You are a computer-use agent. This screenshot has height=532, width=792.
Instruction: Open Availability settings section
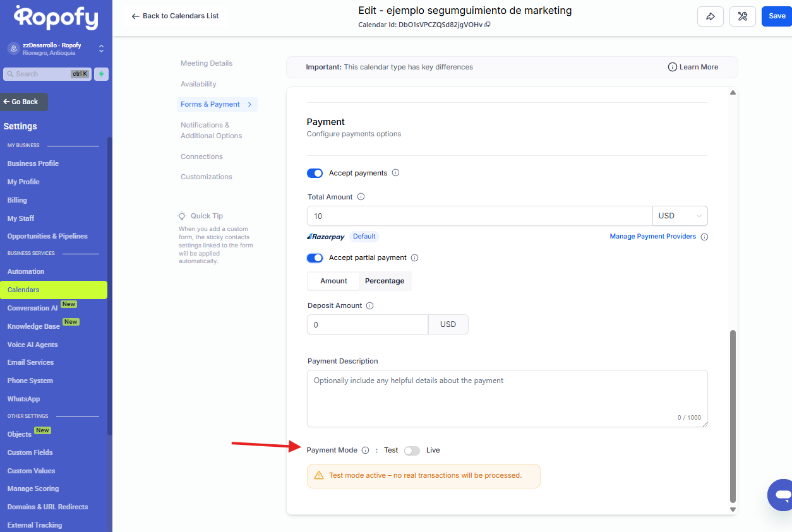point(198,84)
